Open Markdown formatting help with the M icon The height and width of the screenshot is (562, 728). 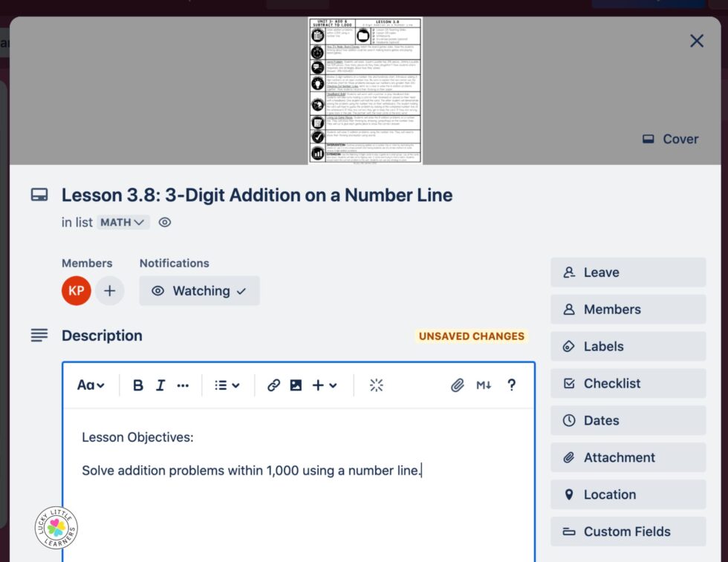coord(484,385)
